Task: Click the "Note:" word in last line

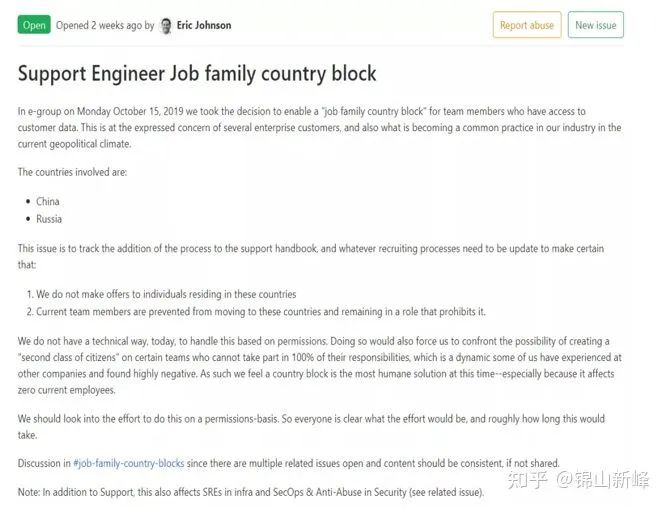Action: pos(29,492)
